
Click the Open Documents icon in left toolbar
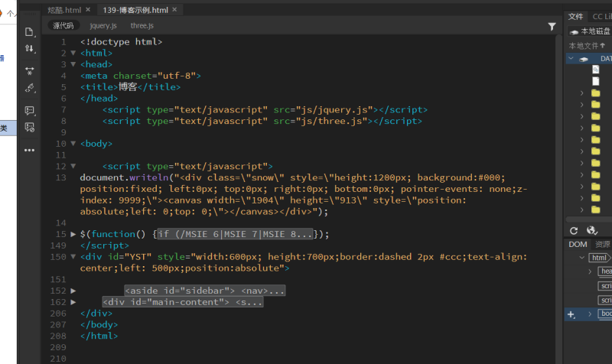click(30, 31)
